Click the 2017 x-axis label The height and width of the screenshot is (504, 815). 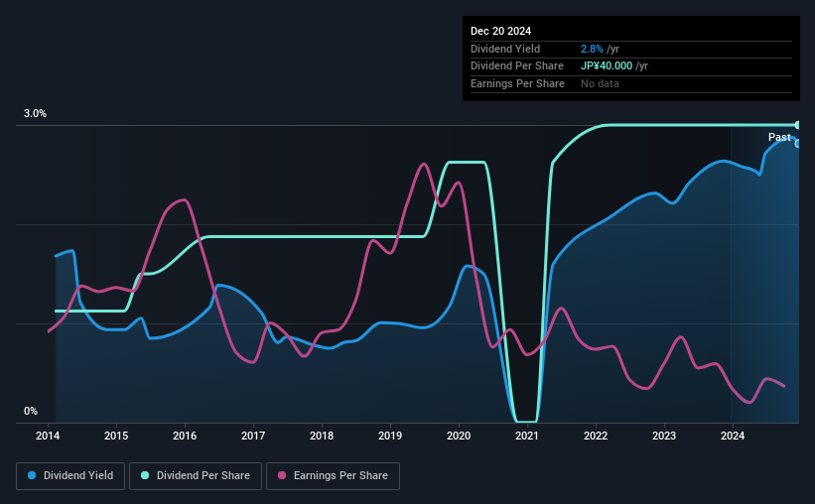tap(253, 436)
